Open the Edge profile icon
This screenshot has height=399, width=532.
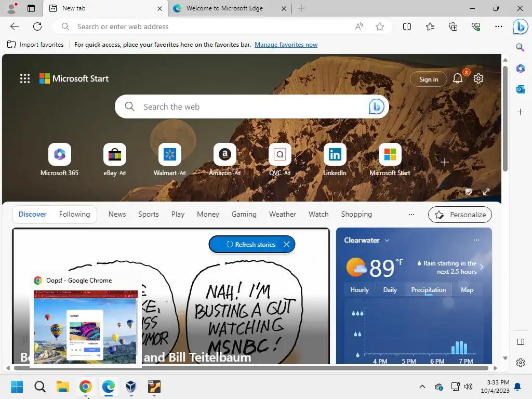point(12,8)
